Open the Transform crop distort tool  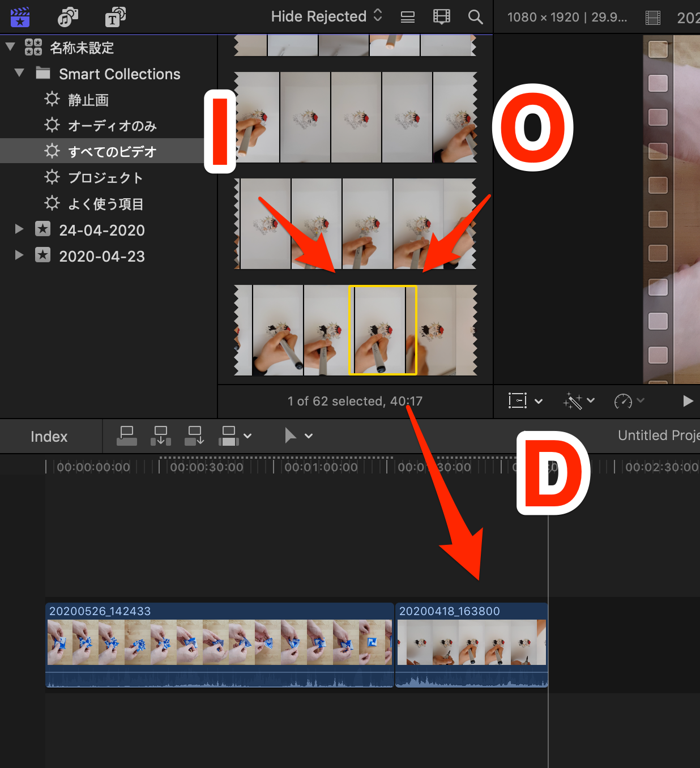pos(518,401)
